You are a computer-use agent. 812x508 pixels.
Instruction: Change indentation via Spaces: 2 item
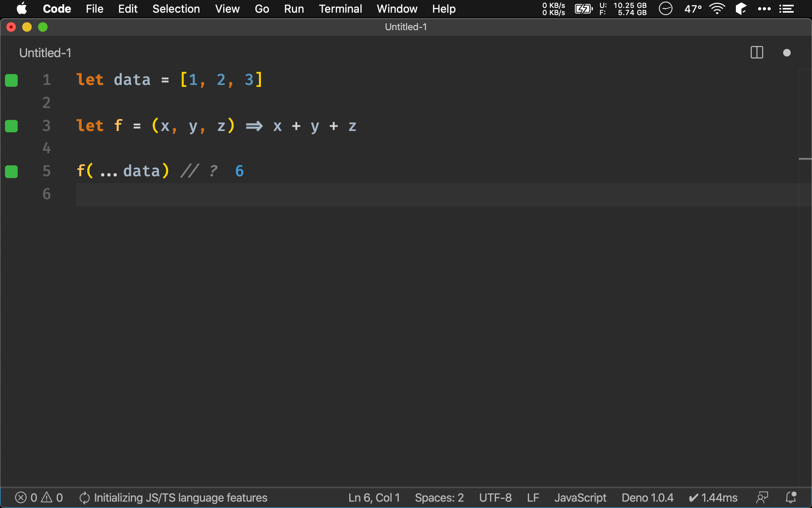point(439,498)
